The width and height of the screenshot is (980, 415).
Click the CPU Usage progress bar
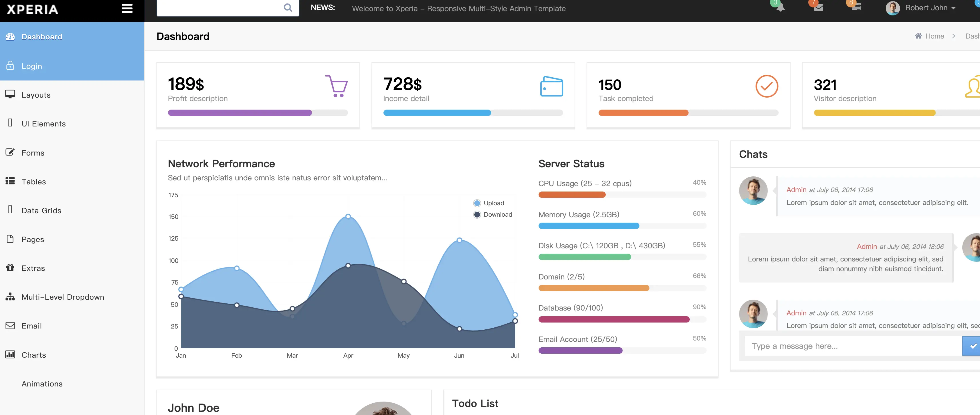click(622, 195)
